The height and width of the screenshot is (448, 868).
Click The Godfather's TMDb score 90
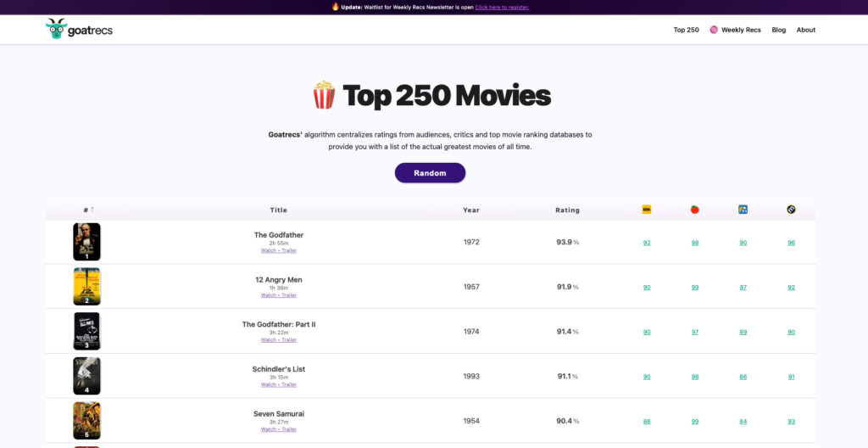(743, 243)
